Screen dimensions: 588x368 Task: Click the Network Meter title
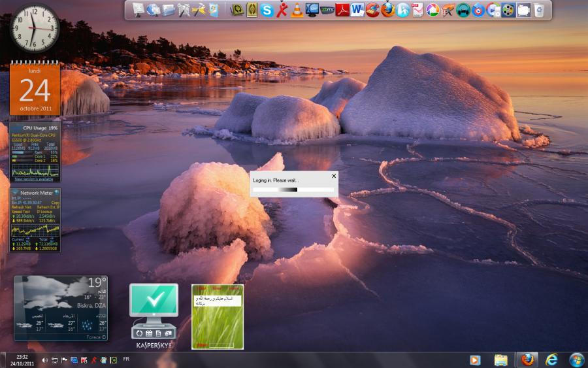point(37,193)
